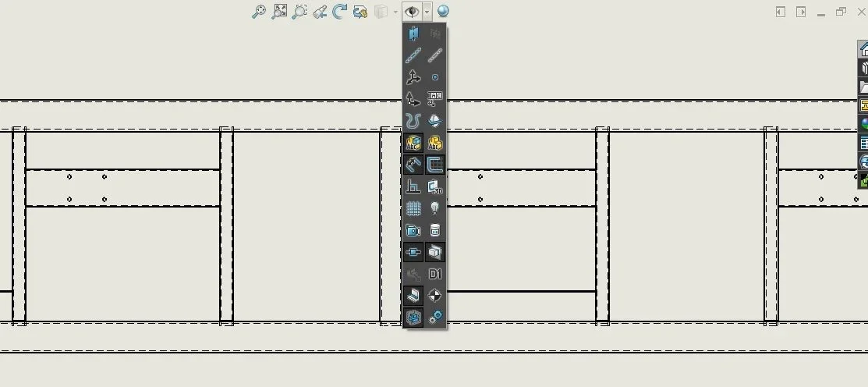Image resolution: width=868 pixels, height=387 pixels.
Task: Toggle View Temporary Axes grey chain icon
Action: (x=435, y=55)
